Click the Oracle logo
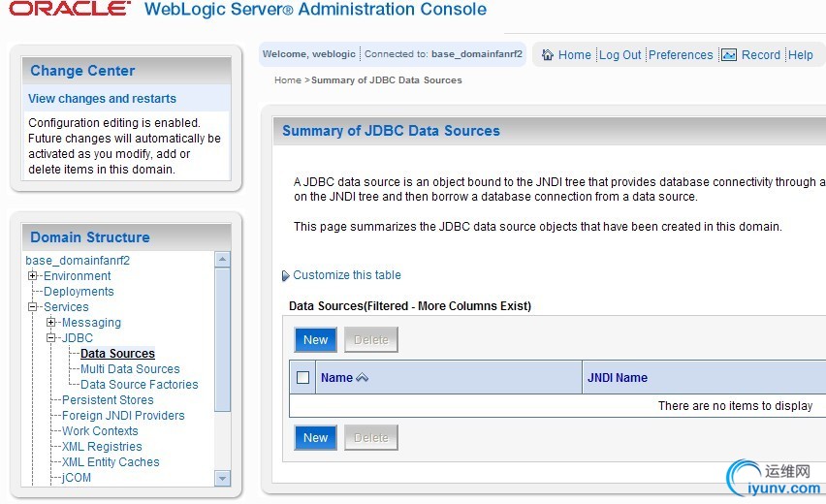 pos(70,10)
